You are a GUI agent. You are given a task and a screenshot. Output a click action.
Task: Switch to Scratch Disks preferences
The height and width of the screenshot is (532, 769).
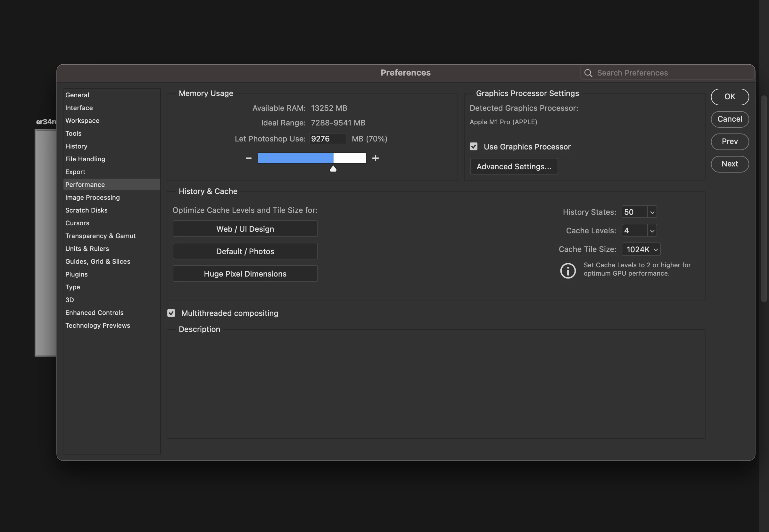click(87, 210)
